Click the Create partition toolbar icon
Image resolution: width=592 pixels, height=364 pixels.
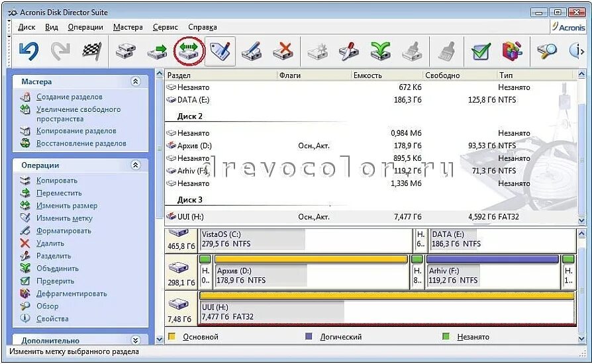pos(317,52)
